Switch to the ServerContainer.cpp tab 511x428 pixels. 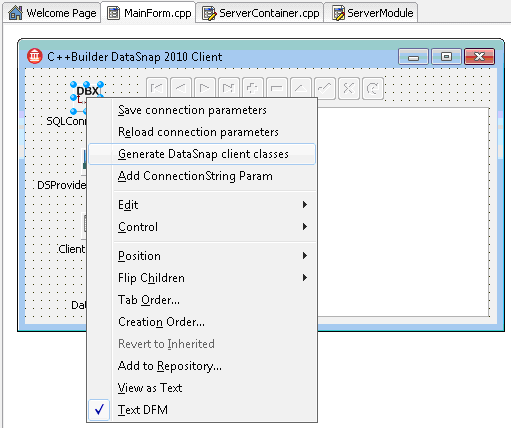tap(260, 13)
